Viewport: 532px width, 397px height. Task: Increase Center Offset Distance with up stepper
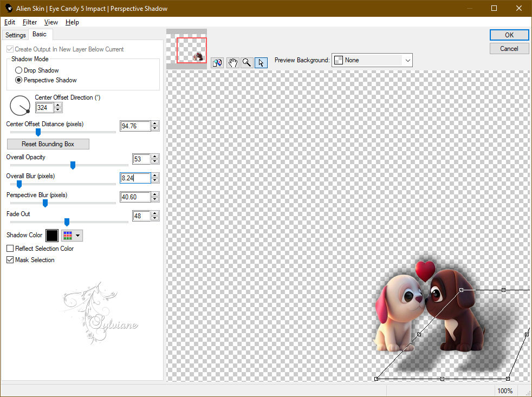pos(155,123)
